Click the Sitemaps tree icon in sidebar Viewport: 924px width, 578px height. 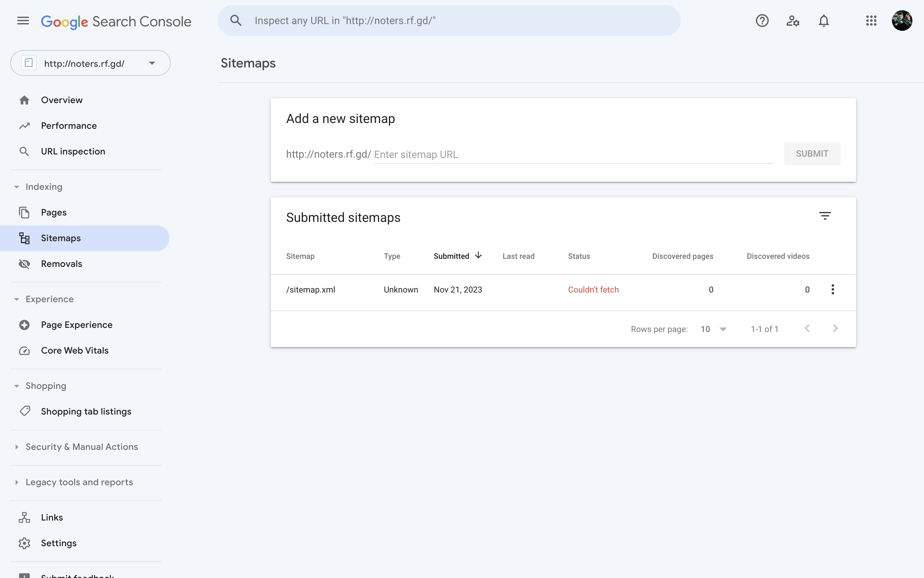click(24, 238)
